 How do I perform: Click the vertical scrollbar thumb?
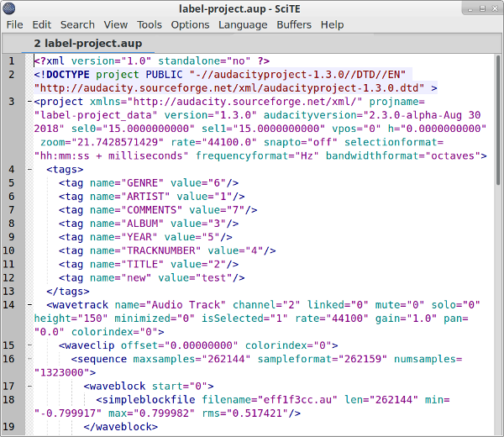498,119
